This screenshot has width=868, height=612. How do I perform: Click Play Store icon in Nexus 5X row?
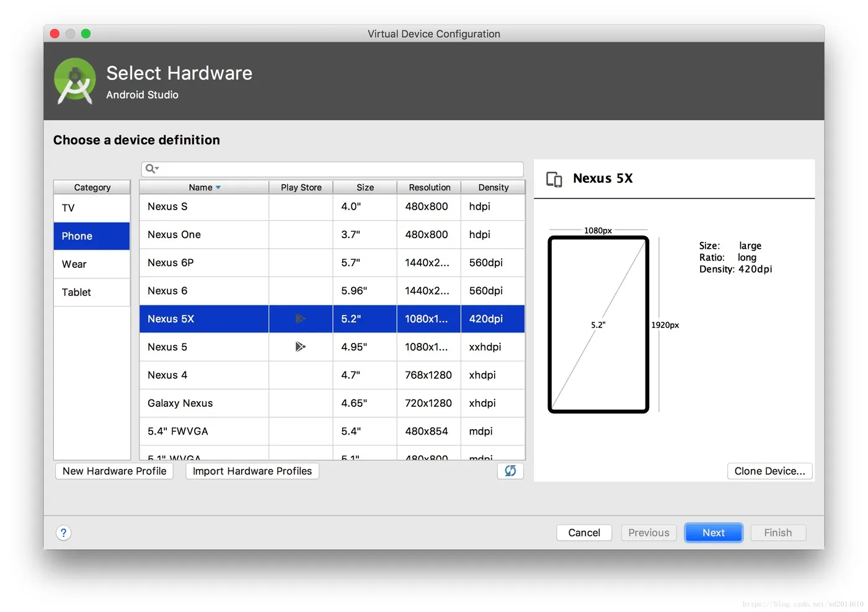pos(300,319)
